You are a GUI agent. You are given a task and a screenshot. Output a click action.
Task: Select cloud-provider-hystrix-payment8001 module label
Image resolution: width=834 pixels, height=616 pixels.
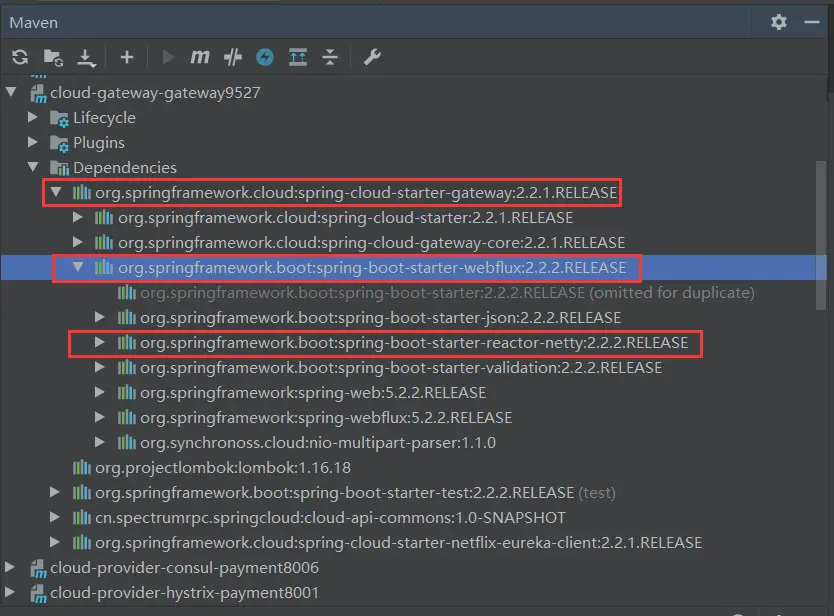point(185,593)
